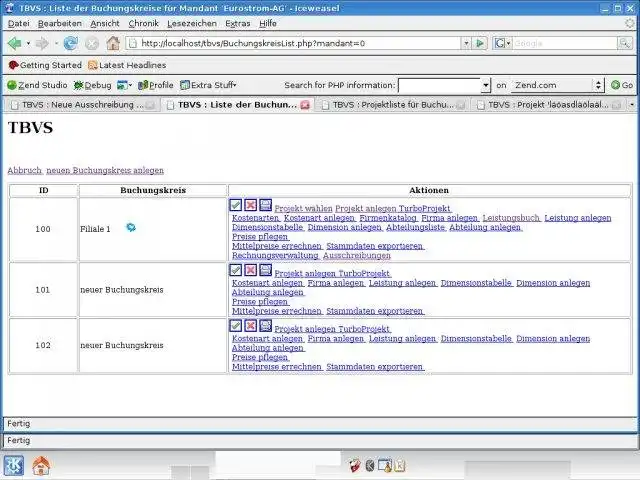The width and height of the screenshot is (640, 480).
Task: Open the Hilfe menu
Action: (268, 23)
